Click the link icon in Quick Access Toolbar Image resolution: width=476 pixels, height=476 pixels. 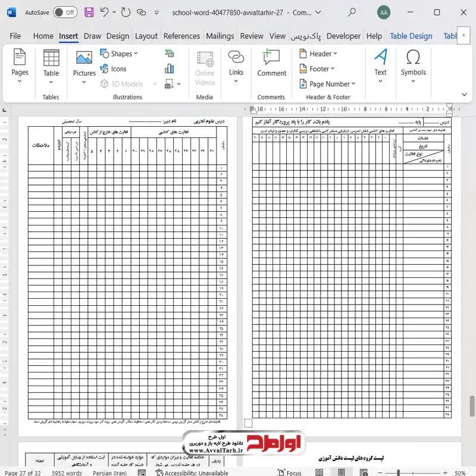click(x=141, y=12)
